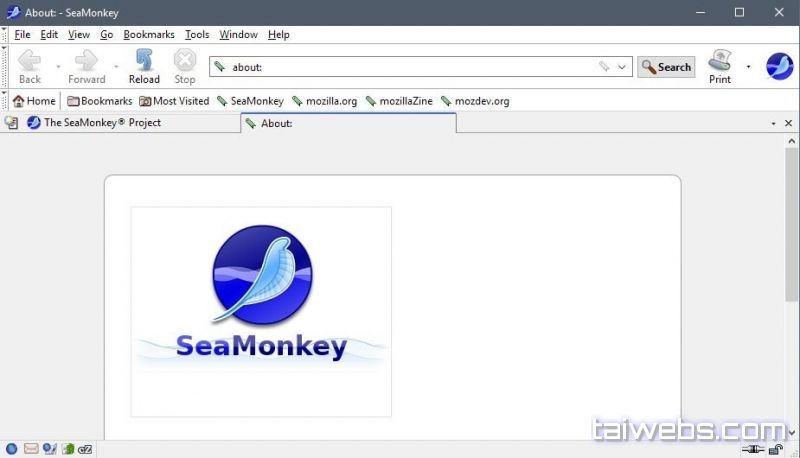Open the list-all-tabs dropdown arrow

pyautogui.click(x=773, y=123)
